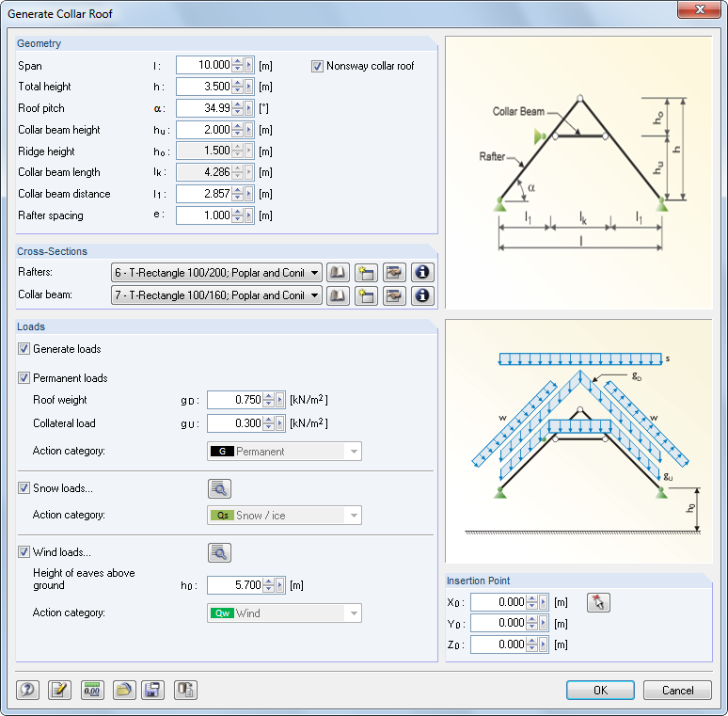Image resolution: width=728 pixels, height=716 pixels.
Task: Show info for Collar beam cross-section
Action: (x=422, y=295)
